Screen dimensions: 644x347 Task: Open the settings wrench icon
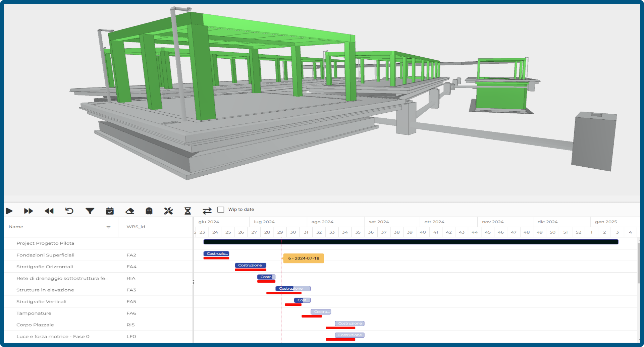coord(168,211)
